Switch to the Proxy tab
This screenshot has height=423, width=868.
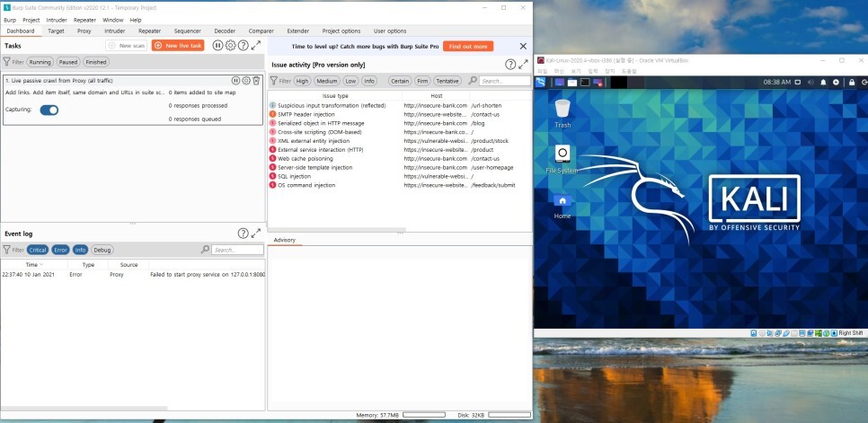pos(84,31)
